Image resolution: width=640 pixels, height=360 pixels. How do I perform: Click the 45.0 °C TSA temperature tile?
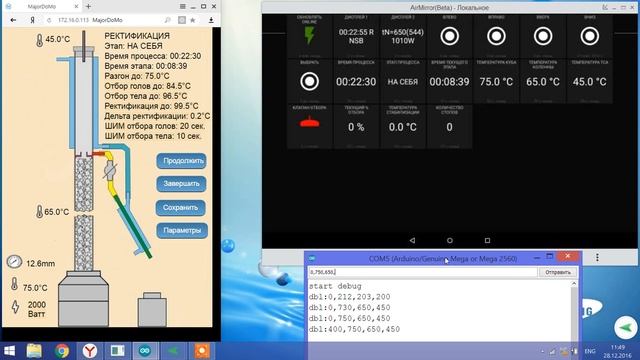point(589,82)
